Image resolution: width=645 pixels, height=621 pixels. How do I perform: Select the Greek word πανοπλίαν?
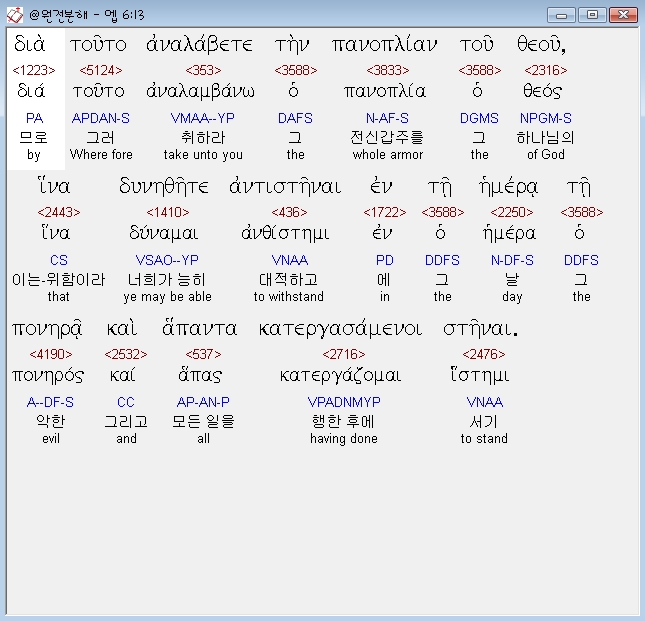click(385, 44)
